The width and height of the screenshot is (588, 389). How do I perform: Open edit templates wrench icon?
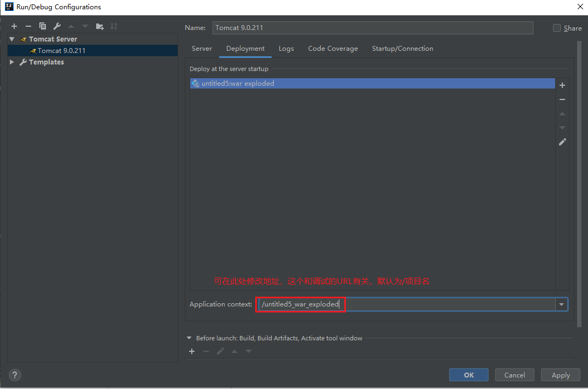[x=57, y=26]
